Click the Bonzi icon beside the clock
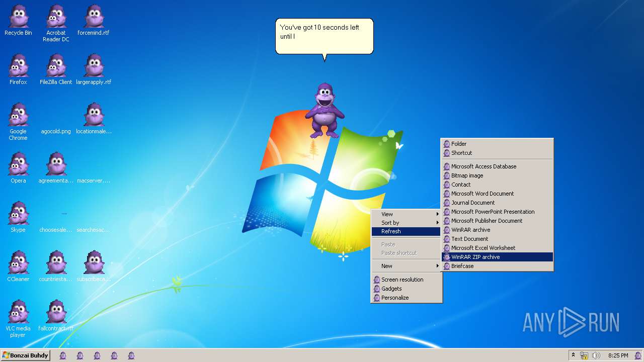The width and height of the screenshot is (644, 362). (x=637, y=355)
